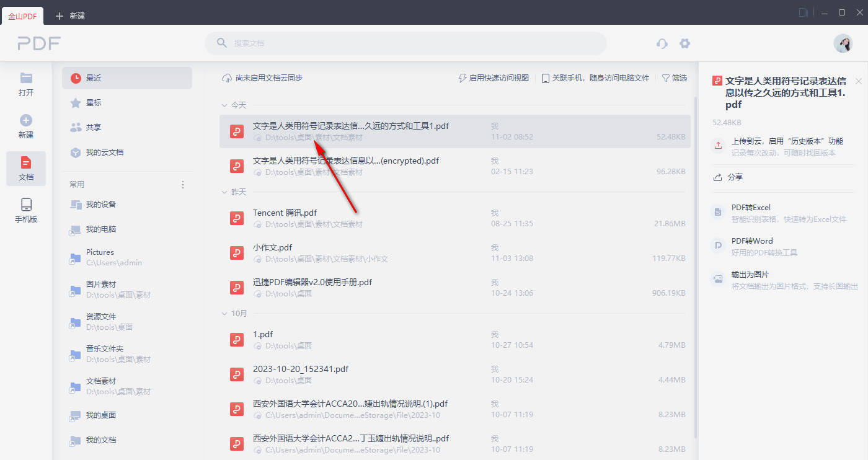Click the 新建 plus icon in sidebar
This screenshot has height=460, width=868.
[26, 120]
